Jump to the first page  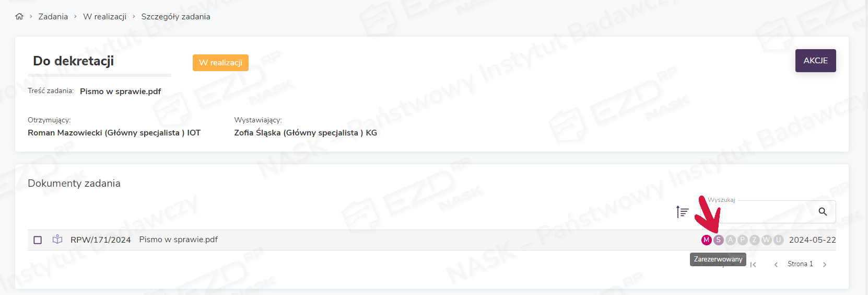point(753,265)
